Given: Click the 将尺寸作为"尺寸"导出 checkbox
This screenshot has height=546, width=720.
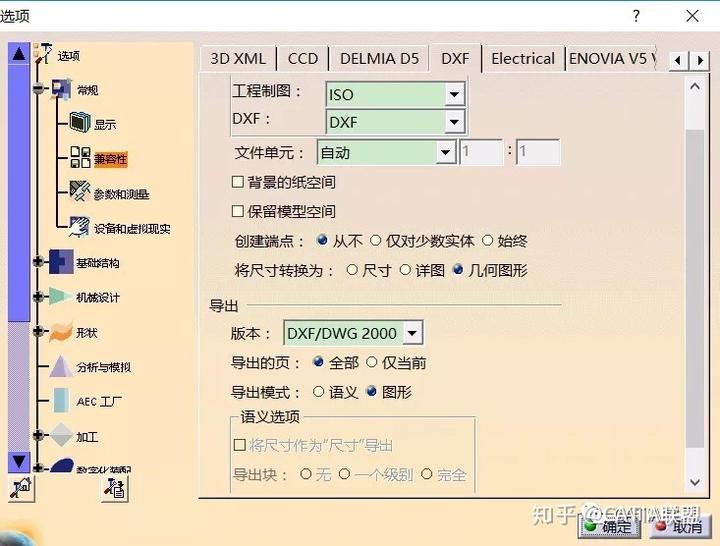Looking at the screenshot, I should [x=240, y=445].
